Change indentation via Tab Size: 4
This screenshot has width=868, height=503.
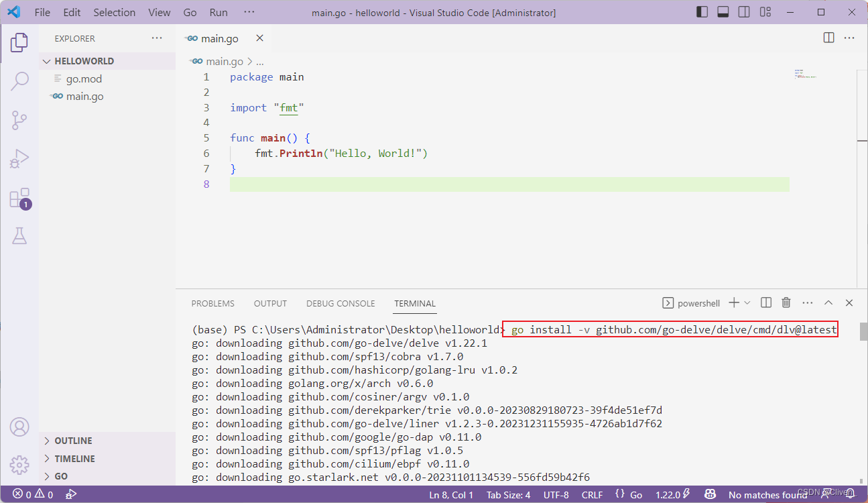pyautogui.click(x=509, y=495)
